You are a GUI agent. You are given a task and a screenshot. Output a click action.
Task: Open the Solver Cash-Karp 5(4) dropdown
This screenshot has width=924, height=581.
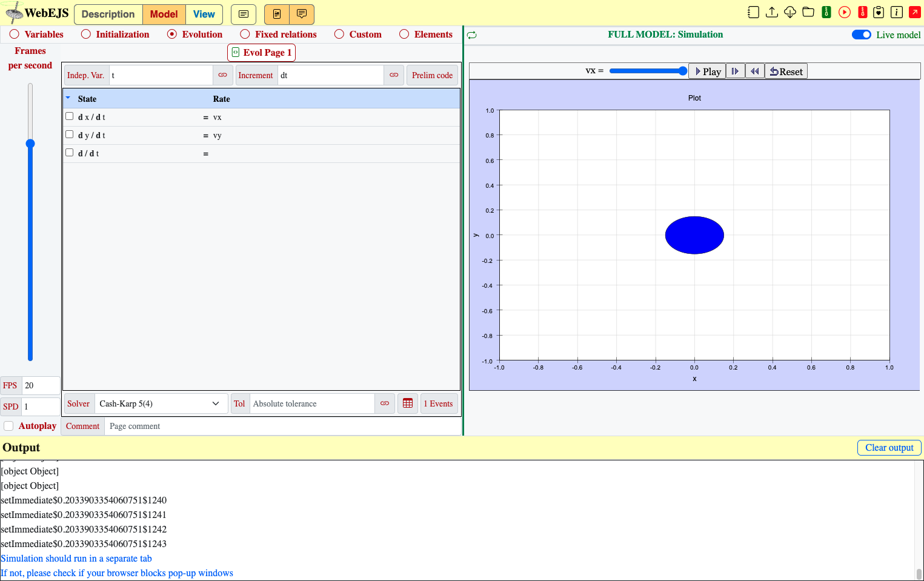click(161, 403)
